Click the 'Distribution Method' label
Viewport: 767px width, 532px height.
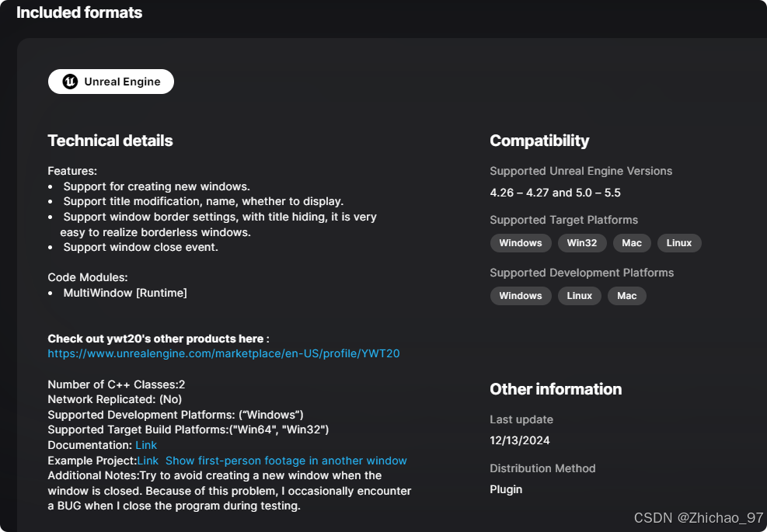pos(542,468)
